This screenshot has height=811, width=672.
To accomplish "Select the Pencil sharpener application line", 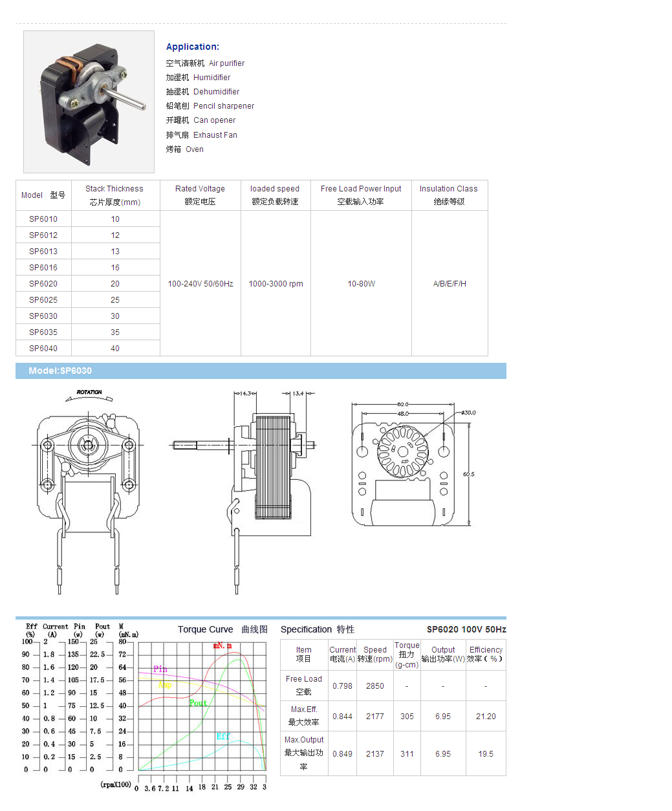I will tap(210, 106).
